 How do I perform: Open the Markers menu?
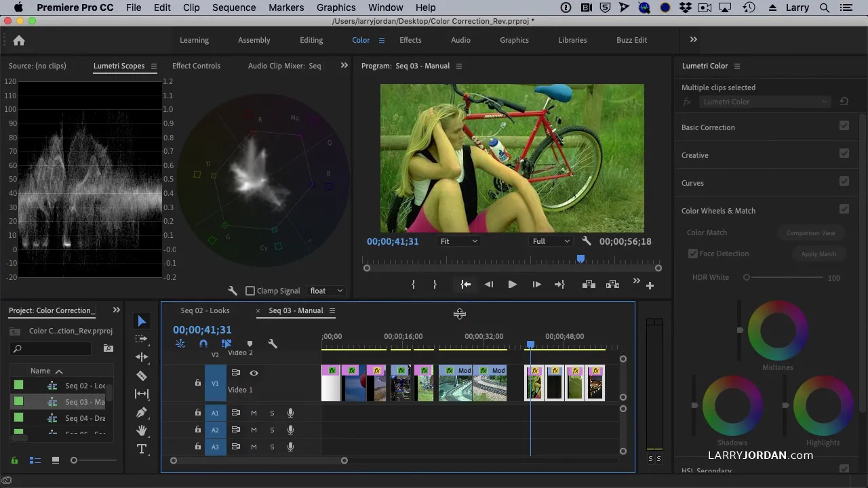click(286, 7)
